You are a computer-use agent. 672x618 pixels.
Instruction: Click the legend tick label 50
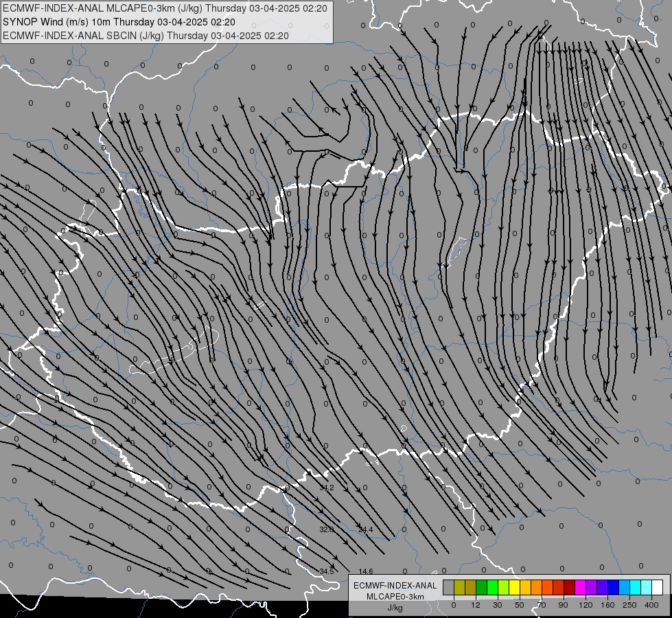[520, 605]
